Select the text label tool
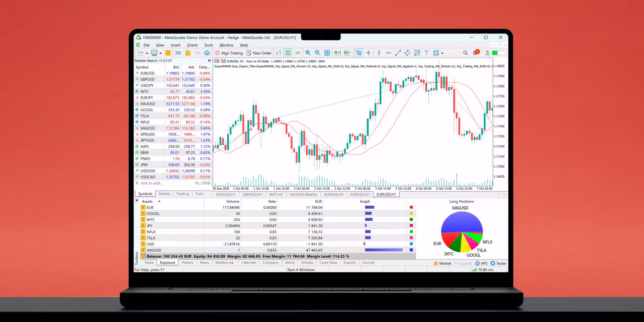 [x=427, y=53]
